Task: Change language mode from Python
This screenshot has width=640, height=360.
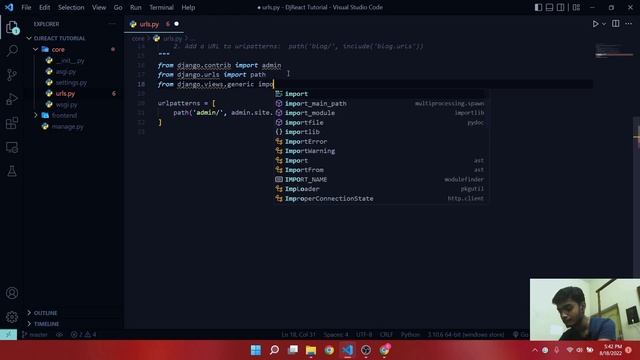Action: (x=410, y=335)
